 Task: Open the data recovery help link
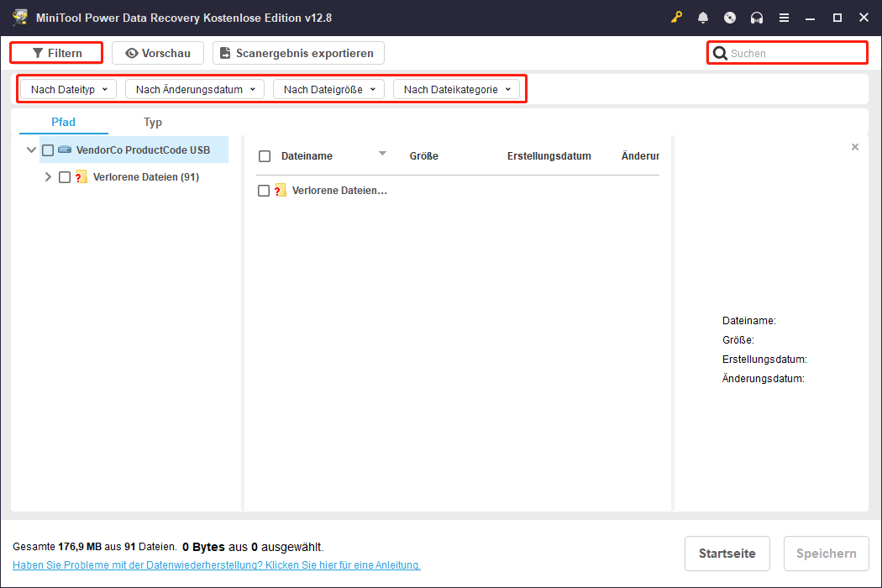click(217, 565)
